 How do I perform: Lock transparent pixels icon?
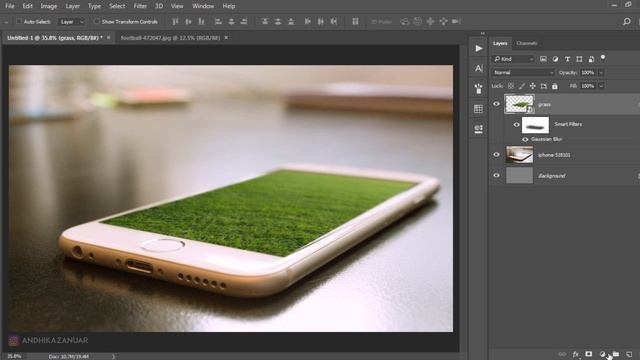[x=511, y=86]
